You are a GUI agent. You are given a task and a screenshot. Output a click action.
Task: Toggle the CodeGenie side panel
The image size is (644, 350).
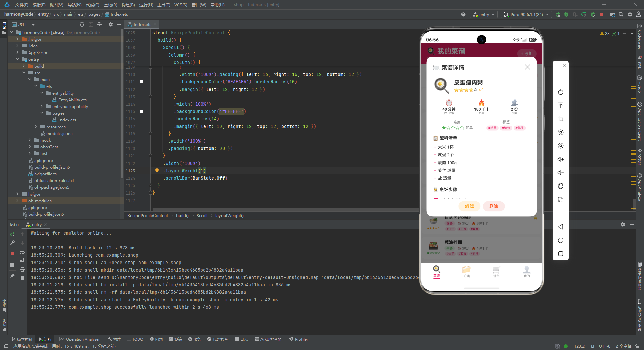tap(639, 37)
